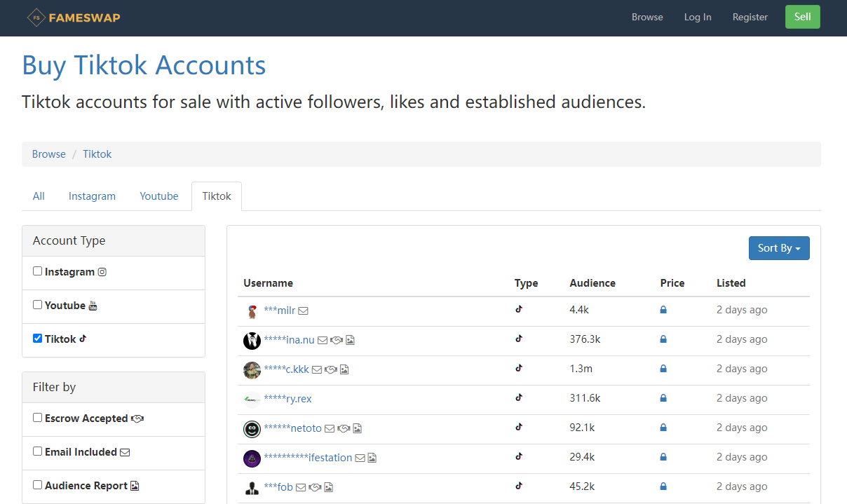847x504 pixels.
Task: Switch to the Instagram tab
Action: (x=92, y=196)
